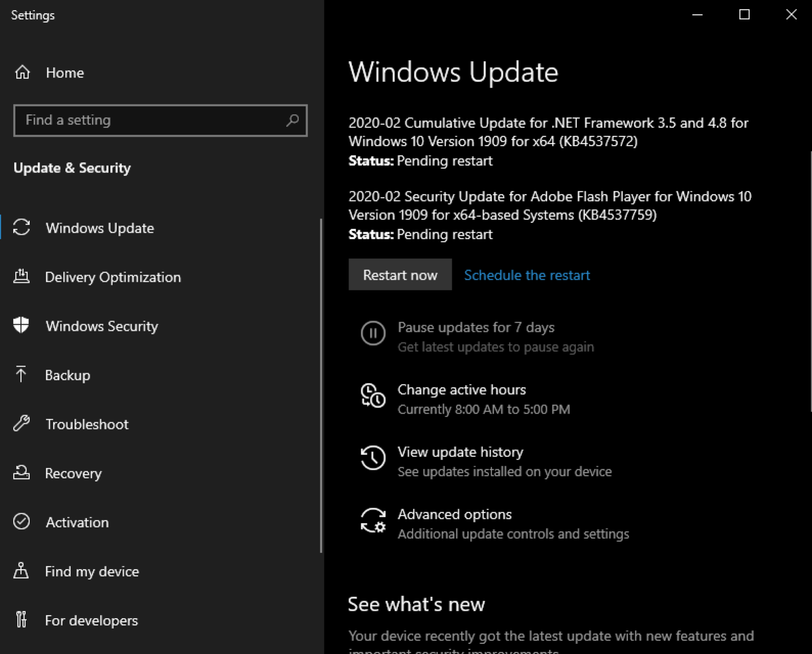The width and height of the screenshot is (812, 654).
Task: Click the Activation checkmark circle icon
Action: tap(22, 521)
